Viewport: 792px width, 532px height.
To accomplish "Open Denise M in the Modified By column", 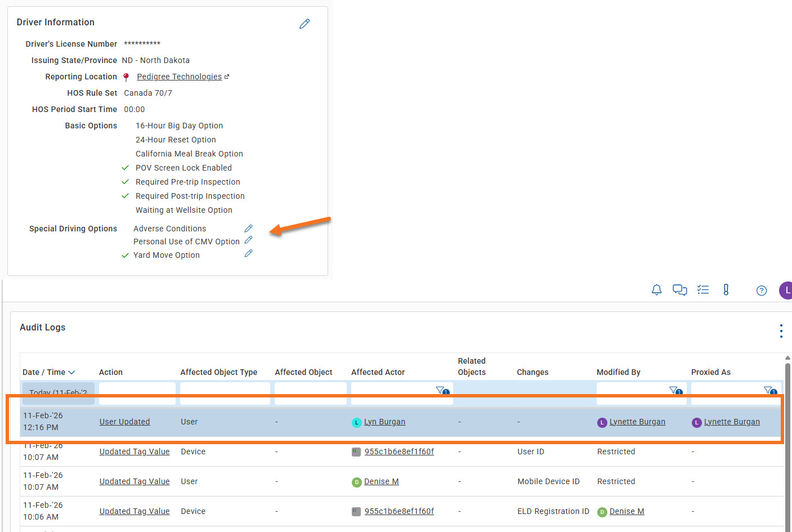I will coord(627,511).
